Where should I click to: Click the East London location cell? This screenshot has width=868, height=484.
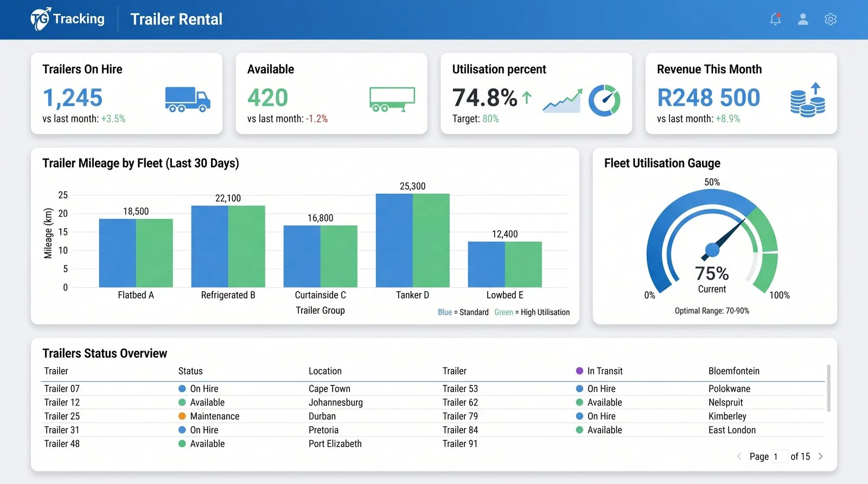(x=732, y=430)
